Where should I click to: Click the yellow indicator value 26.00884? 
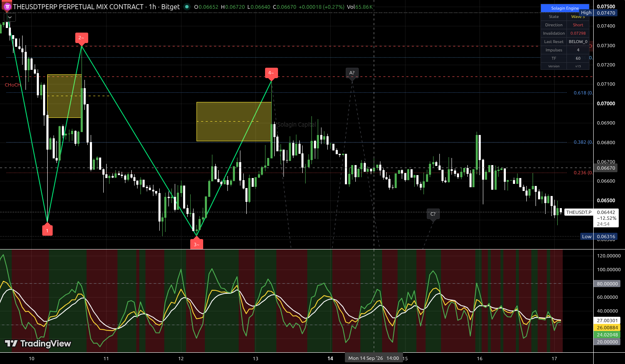607,328
